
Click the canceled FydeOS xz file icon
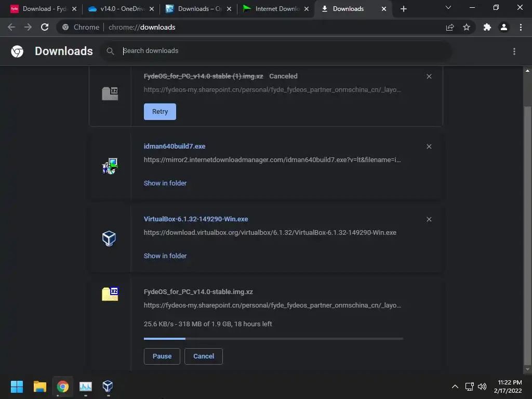pyautogui.click(x=110, y=94)
